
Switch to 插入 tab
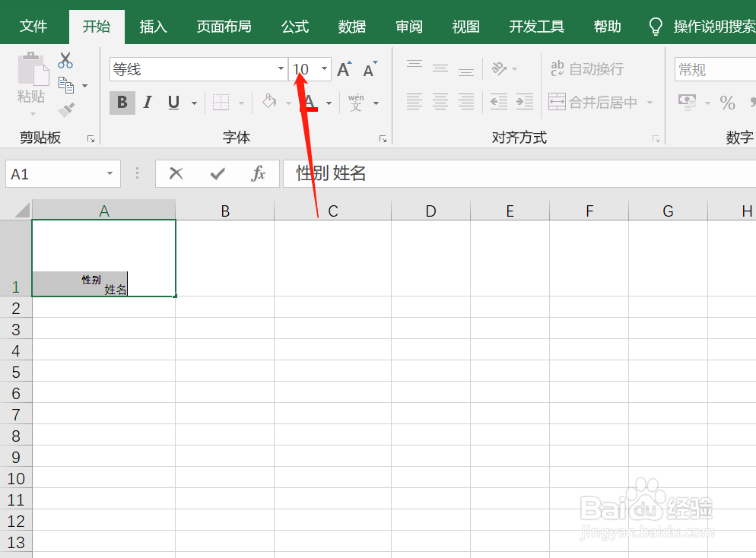(154, 26)
